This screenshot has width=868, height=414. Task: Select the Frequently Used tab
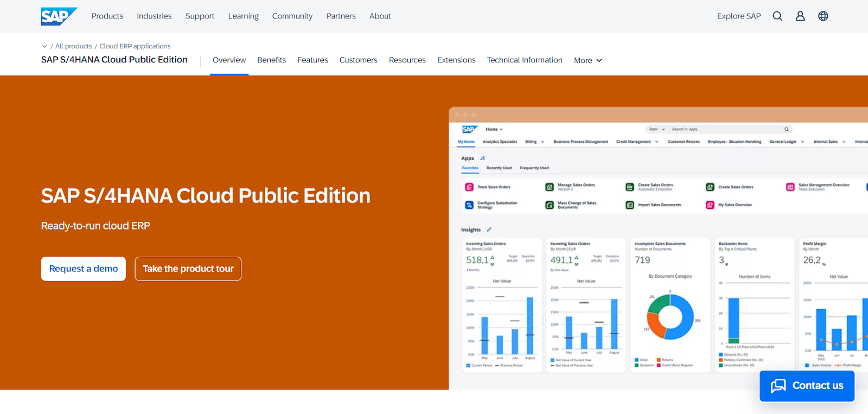(534, 168)
